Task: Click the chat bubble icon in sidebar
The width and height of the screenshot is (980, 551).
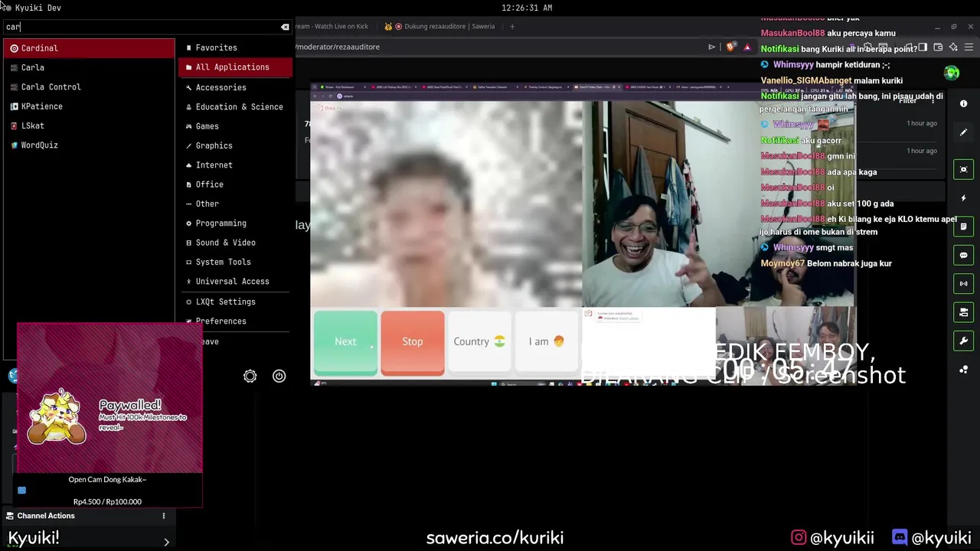Action: pyautogui.click(x=963, y=255)
